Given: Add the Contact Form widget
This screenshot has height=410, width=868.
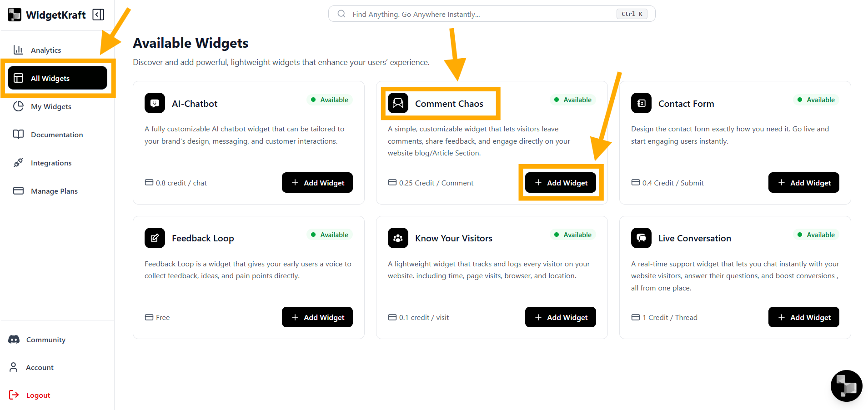Looking at the screenshot, I should click(x=804, y=183).
